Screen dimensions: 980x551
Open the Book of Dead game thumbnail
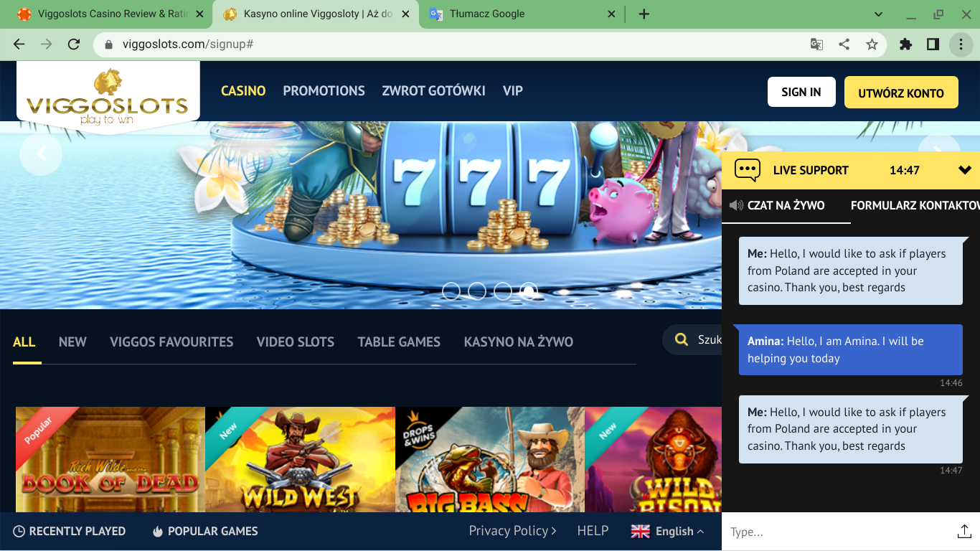pyautogui.click(x=110, y=459)
